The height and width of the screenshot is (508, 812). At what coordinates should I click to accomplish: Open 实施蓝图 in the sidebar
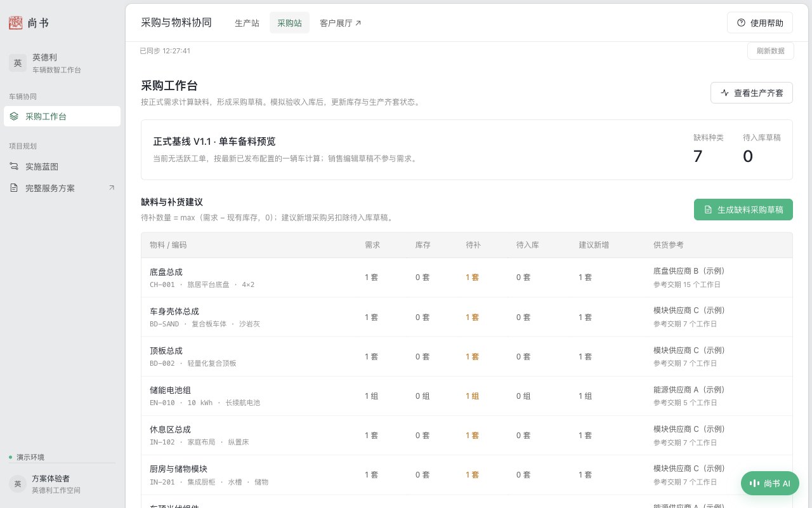[x=62, y=166]
